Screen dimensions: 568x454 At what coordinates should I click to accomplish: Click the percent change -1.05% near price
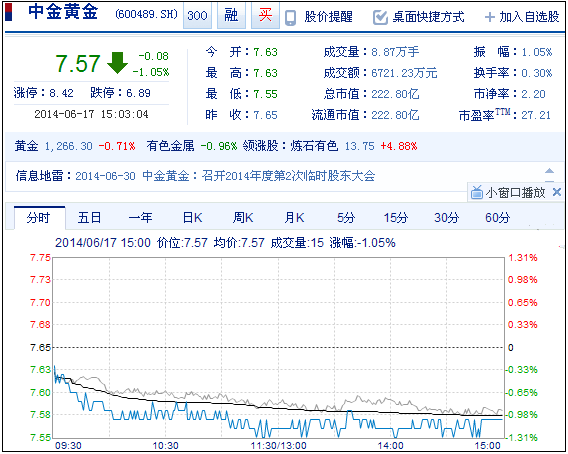(x=150, y=72)
